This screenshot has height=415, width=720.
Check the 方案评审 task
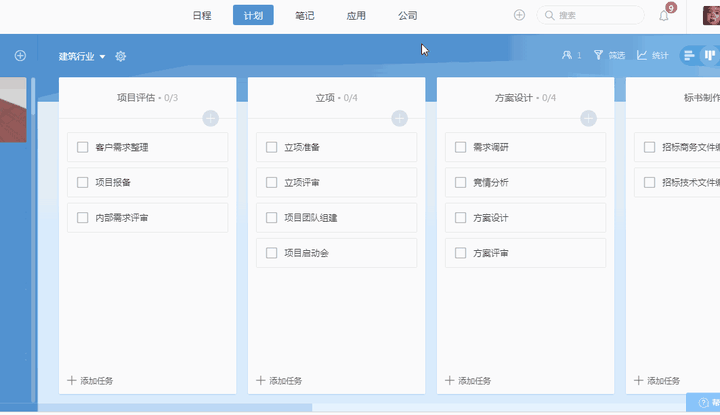click(461, 253)
